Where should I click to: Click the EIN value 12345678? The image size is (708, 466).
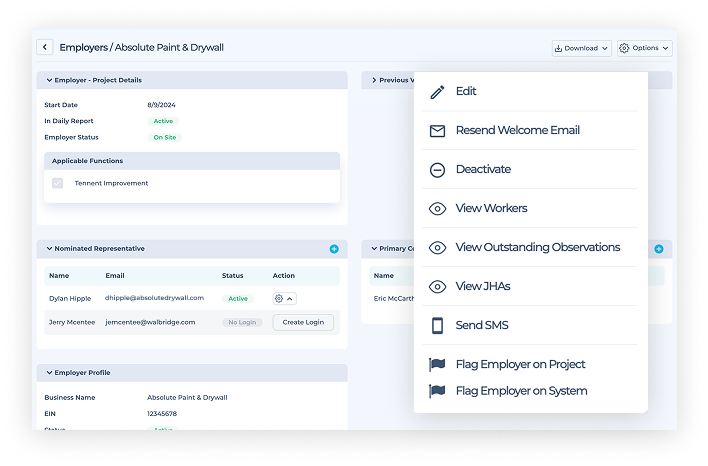tap(162, 414)
